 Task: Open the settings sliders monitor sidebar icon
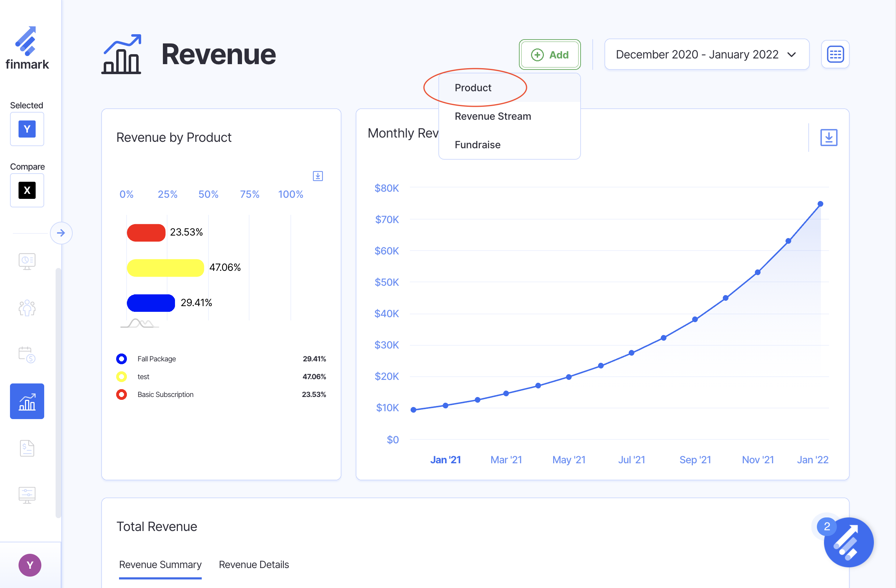(27, 495)
